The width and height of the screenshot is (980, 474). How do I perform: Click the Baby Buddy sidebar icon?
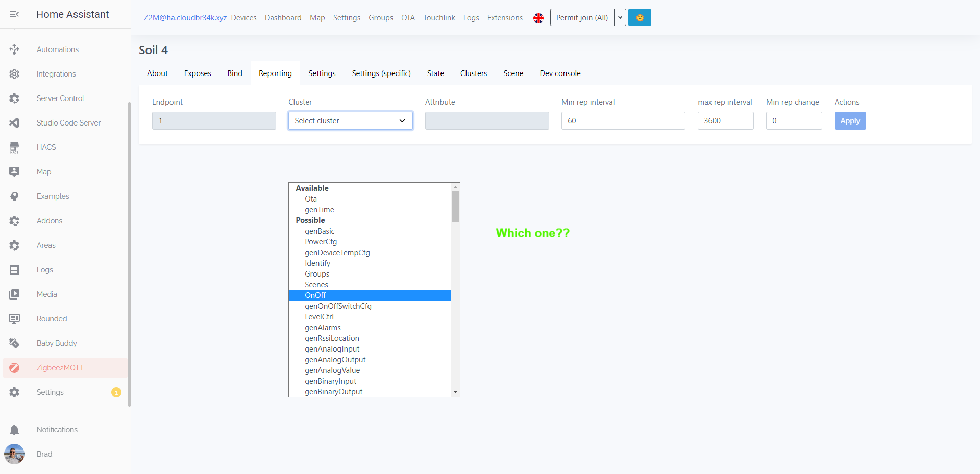[x=14, y=343]
